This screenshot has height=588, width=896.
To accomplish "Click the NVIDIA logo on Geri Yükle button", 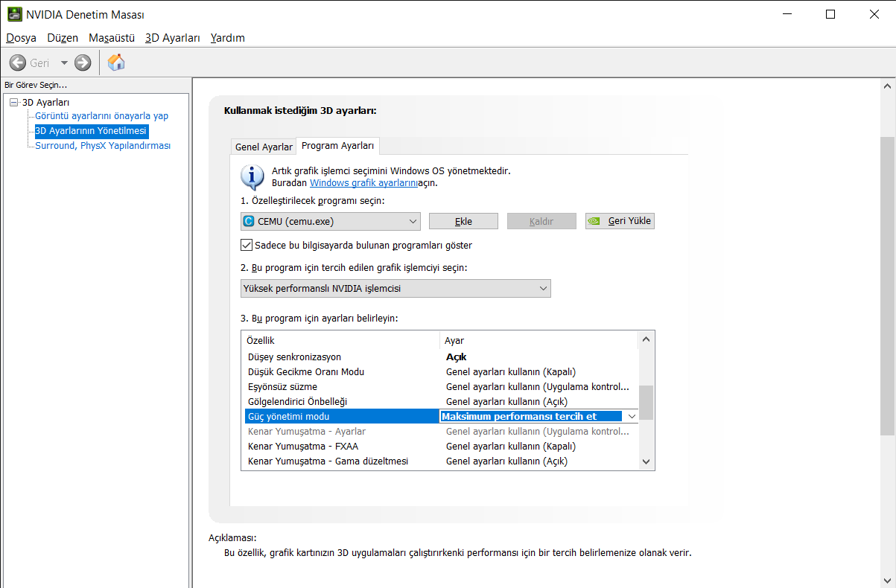I will [594, 221].
